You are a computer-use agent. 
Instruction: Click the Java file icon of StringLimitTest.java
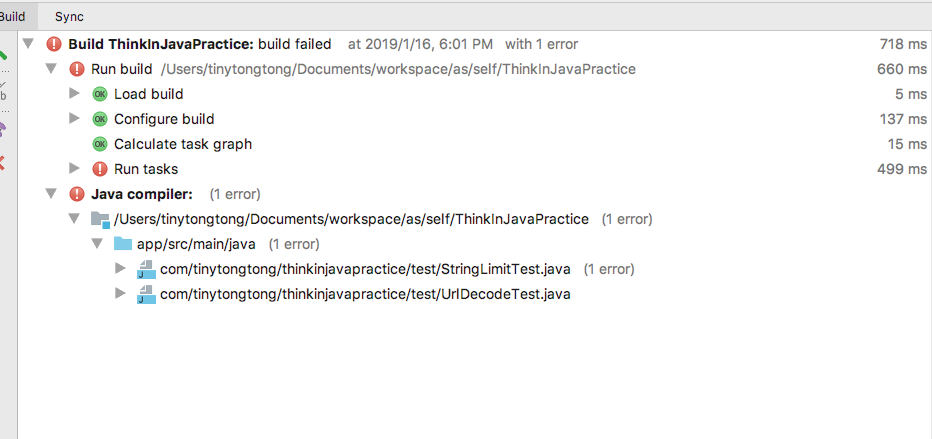pos(146,269)
